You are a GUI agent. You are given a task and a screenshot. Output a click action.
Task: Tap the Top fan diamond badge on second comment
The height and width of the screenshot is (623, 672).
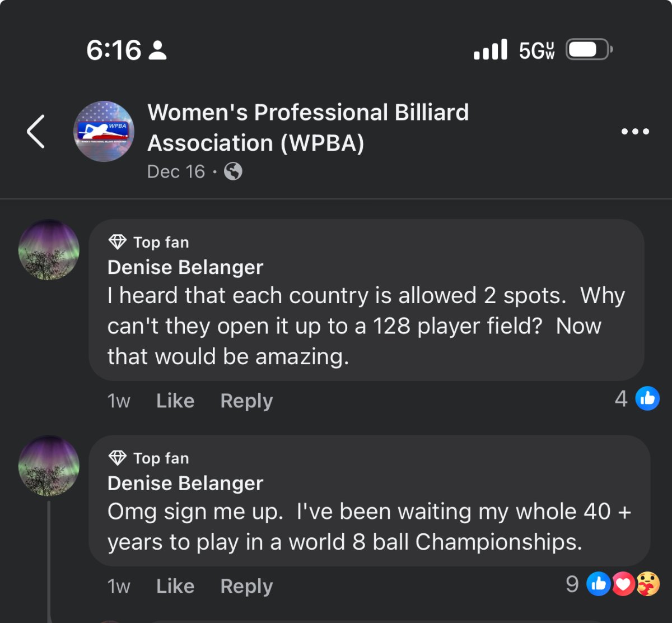tap(117, 458)
